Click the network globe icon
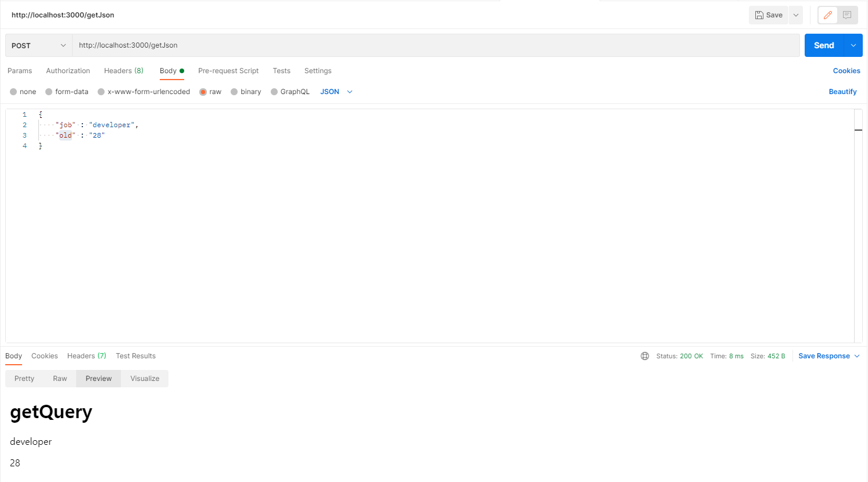The image size is (868, 482). coord(645,356)
